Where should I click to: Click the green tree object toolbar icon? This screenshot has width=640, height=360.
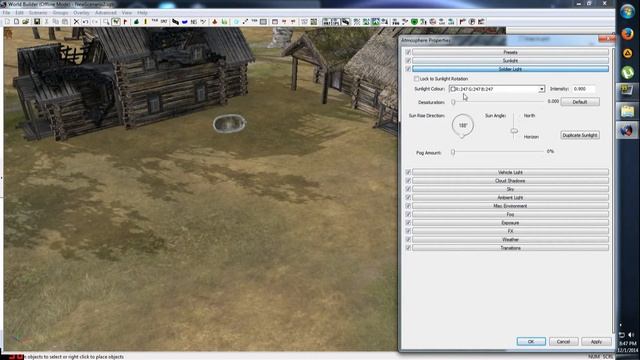pos(136,22)
